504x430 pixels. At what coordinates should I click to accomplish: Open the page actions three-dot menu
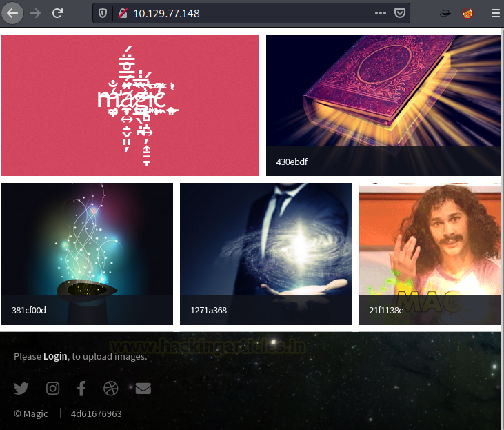(x=381, y=13)
